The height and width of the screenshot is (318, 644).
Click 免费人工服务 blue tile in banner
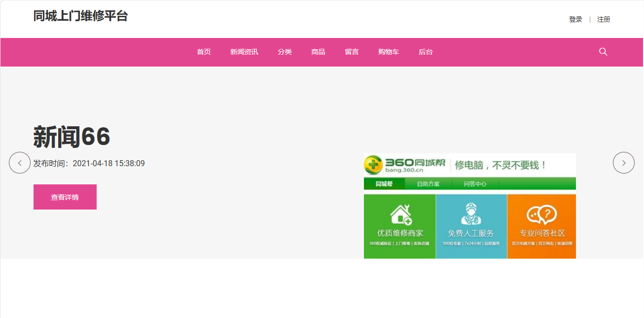click(471, 226)
